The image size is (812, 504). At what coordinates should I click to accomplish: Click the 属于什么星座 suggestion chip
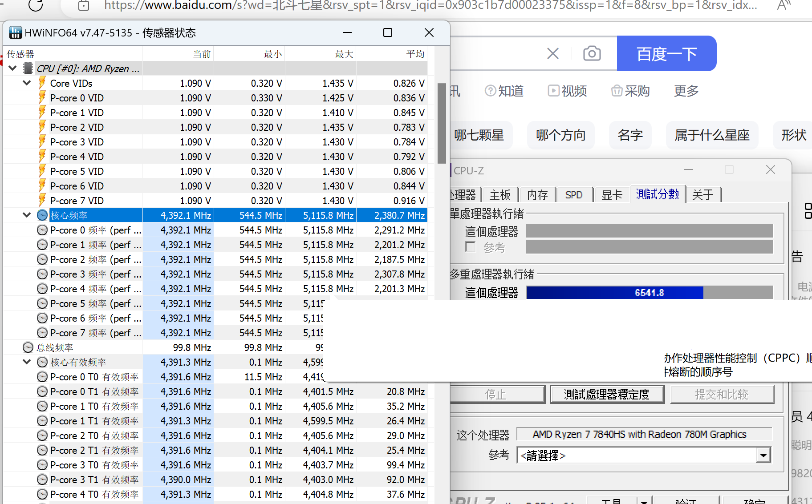point(712,135)
